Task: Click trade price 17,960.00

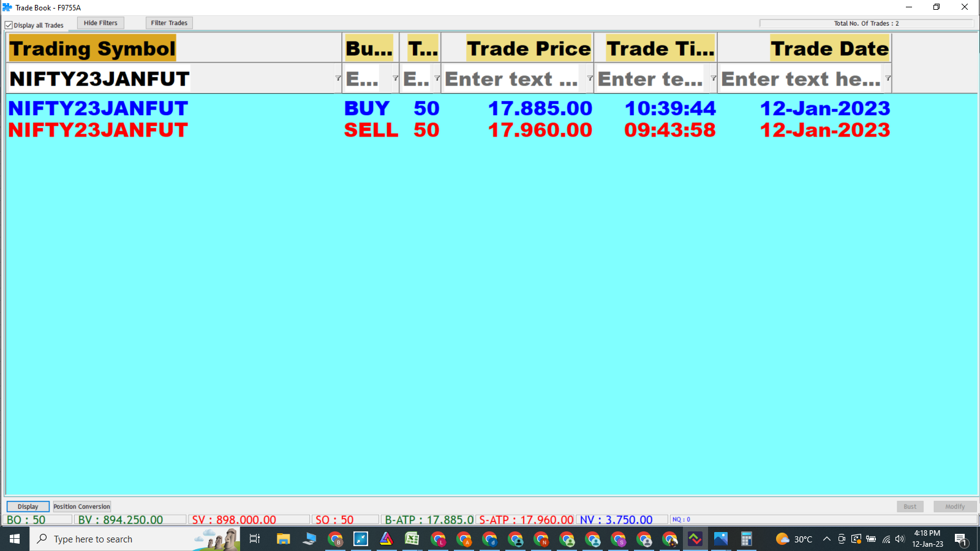Action: pos(540,130)
